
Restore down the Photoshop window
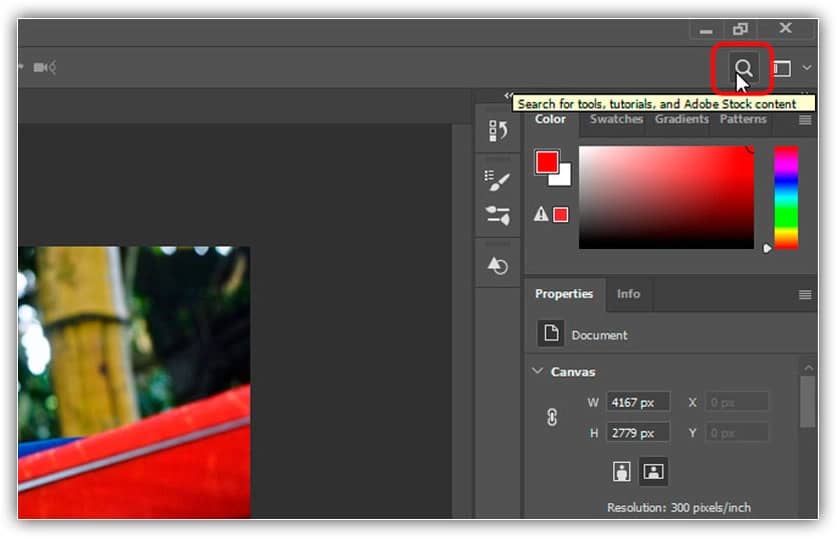pos(740,29)
